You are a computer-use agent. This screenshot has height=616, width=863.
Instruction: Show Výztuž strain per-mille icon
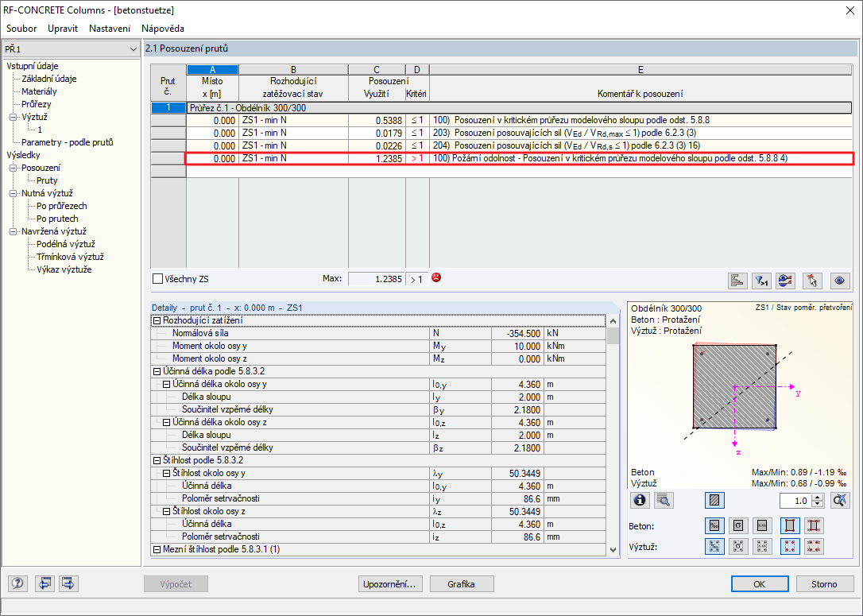714,546
